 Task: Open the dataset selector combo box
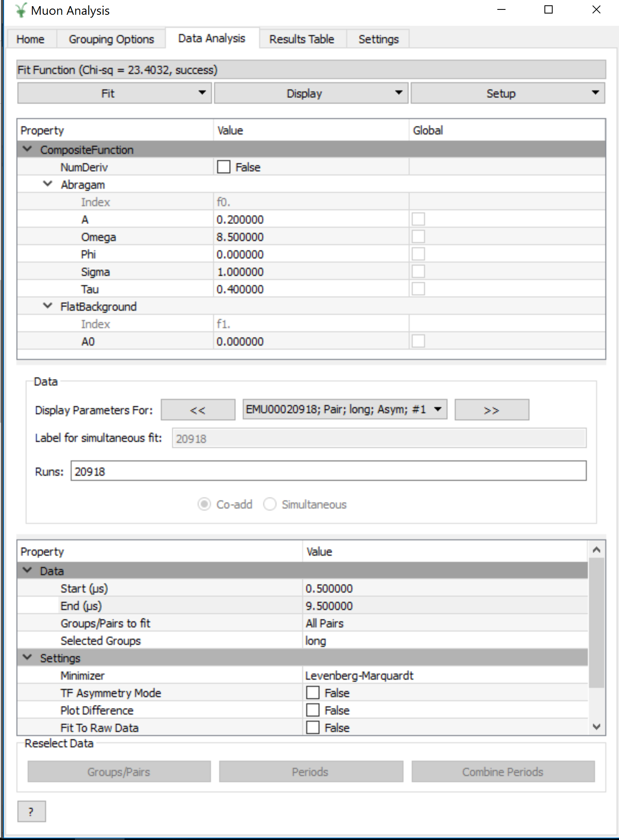(344, 410)
